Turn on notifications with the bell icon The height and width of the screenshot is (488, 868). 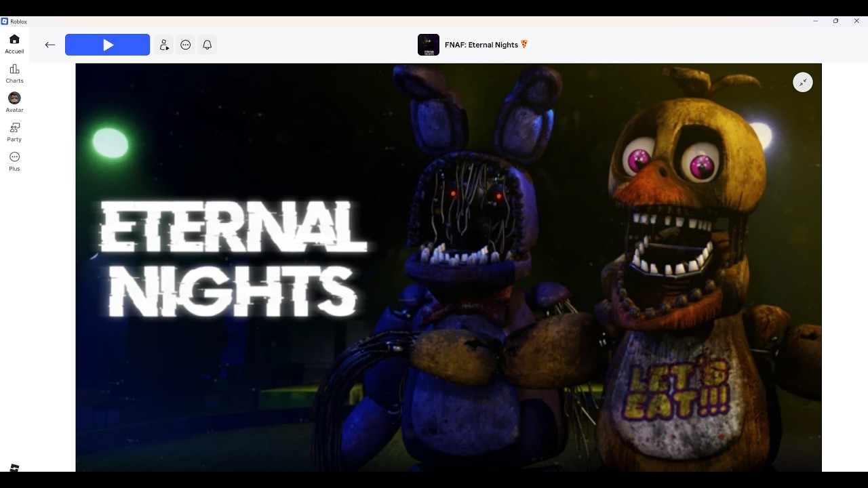pyautogui.click(x=208, y=45)
